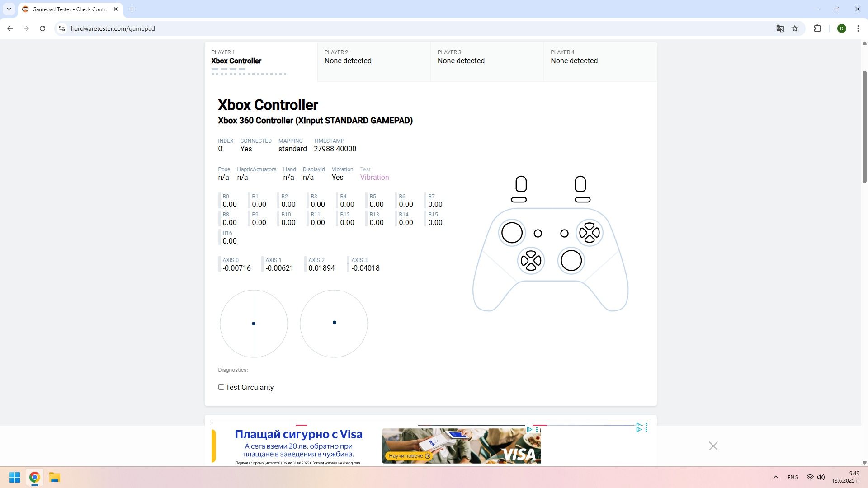Close the bottom Visa ad banner
This screenshot has width=868, height=488.
pos(713,446)
